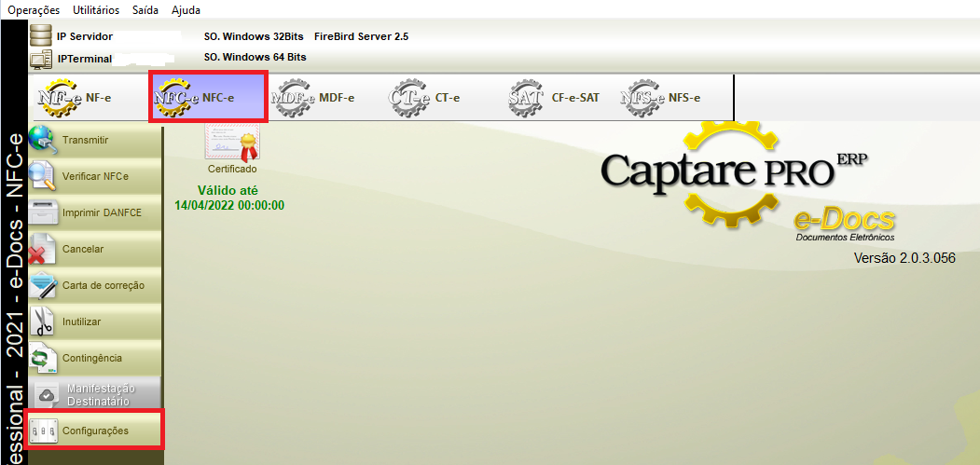The height and width of the screenshot is (465, 980).
Task: Open Verificar NFCe button label
Action: (x=95, y=176)
